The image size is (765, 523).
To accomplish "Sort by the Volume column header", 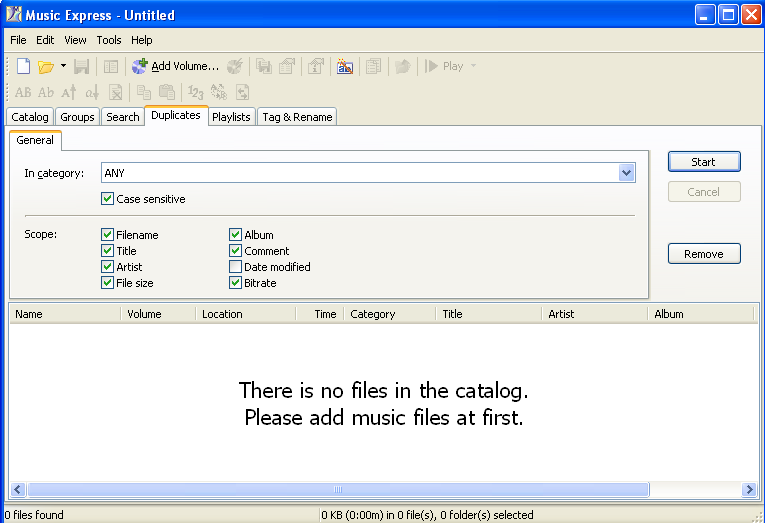I will point(158,314).
